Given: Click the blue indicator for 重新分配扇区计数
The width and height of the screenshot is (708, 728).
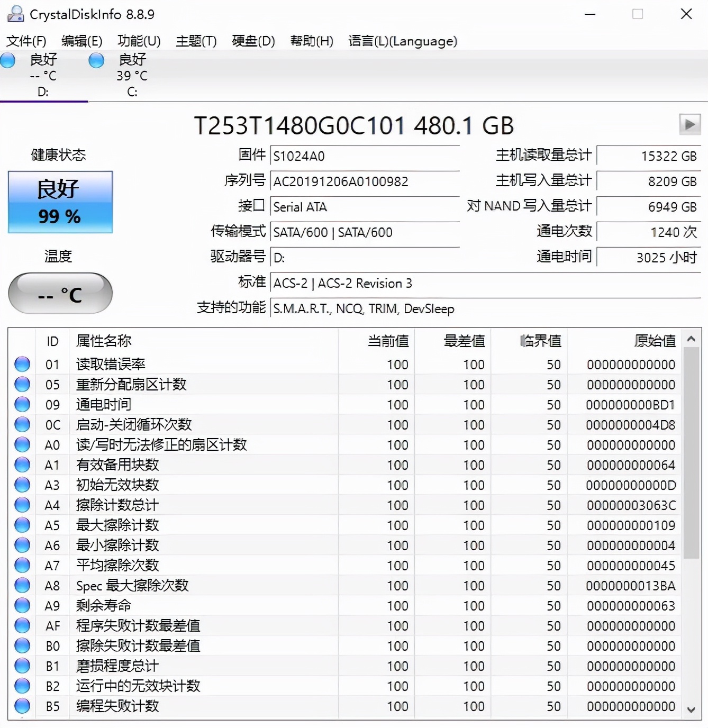Looking at the screenshot, I should (x=22, y=384).
